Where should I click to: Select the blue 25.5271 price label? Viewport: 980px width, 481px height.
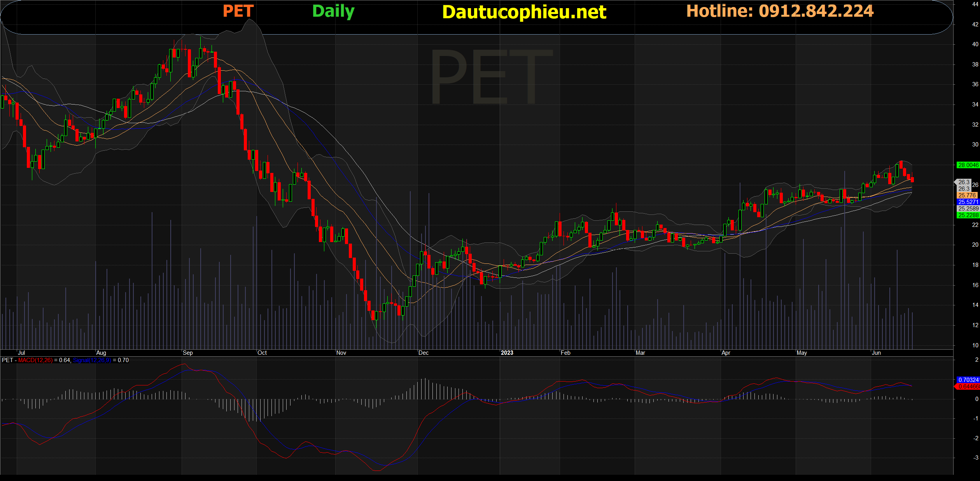[x=968, y=202]
